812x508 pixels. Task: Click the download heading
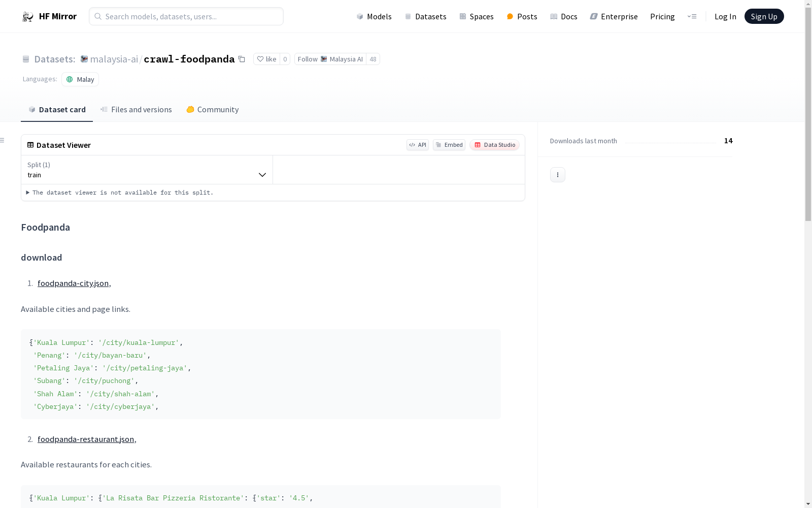point(41,258)
